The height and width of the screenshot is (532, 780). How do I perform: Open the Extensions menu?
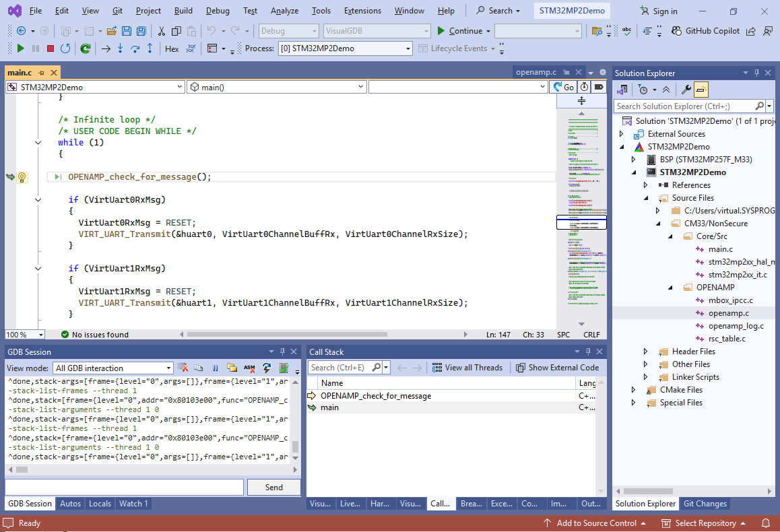click(362, 11)
